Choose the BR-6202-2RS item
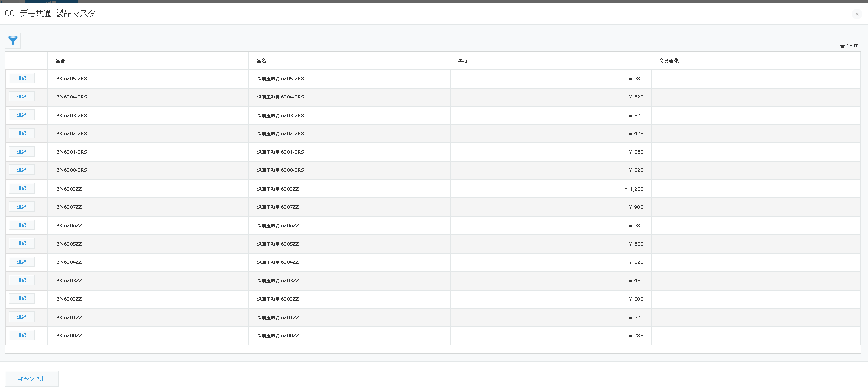 click(x=22, y=133)
